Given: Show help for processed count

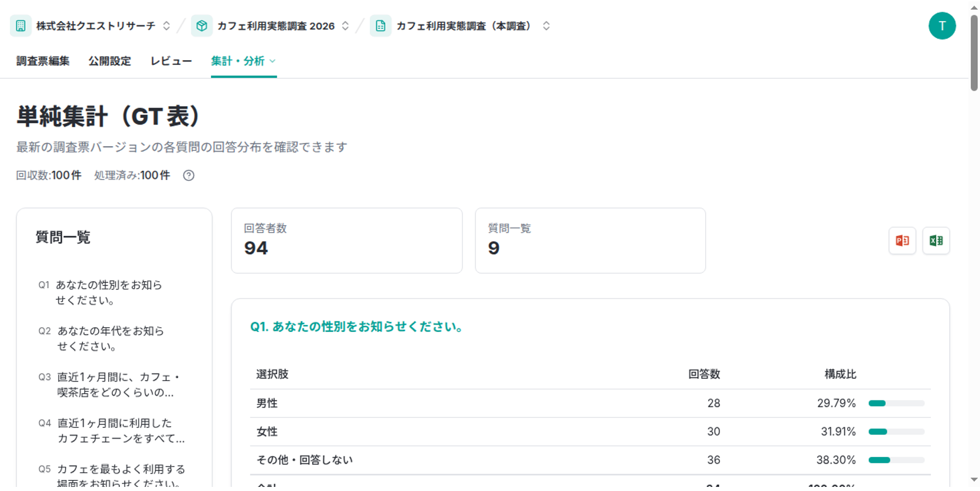Looking at the screenshot, I should click(x=188, y=175).
